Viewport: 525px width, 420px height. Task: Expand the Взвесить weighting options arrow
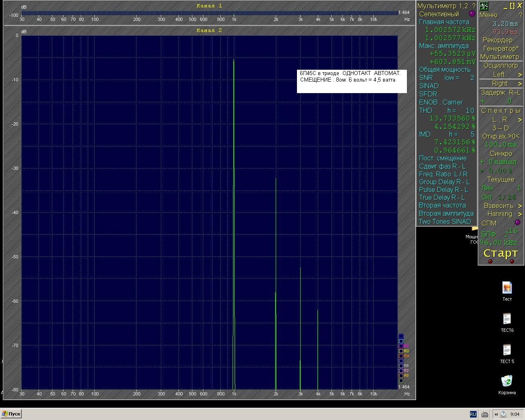pyautogui.click(x=520, y=206)
